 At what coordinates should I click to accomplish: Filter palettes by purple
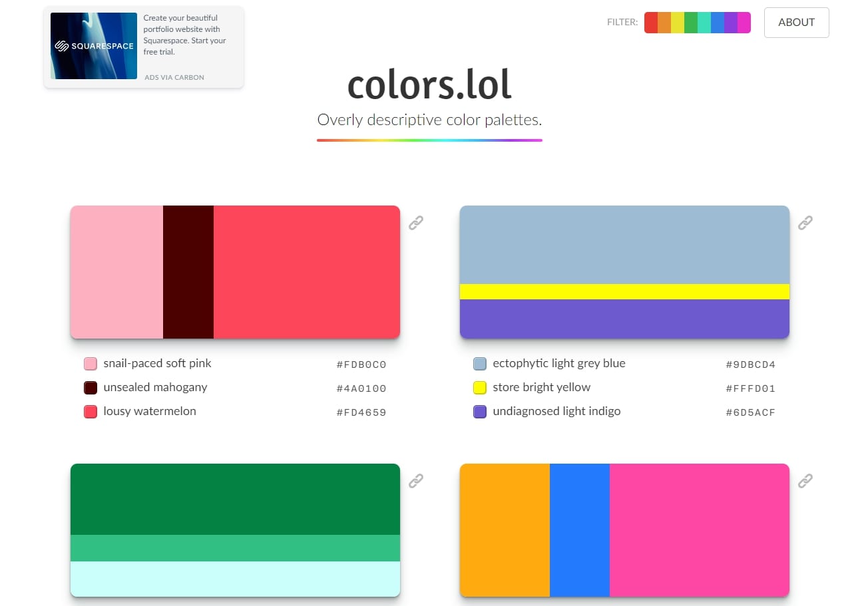pos(731,23)
